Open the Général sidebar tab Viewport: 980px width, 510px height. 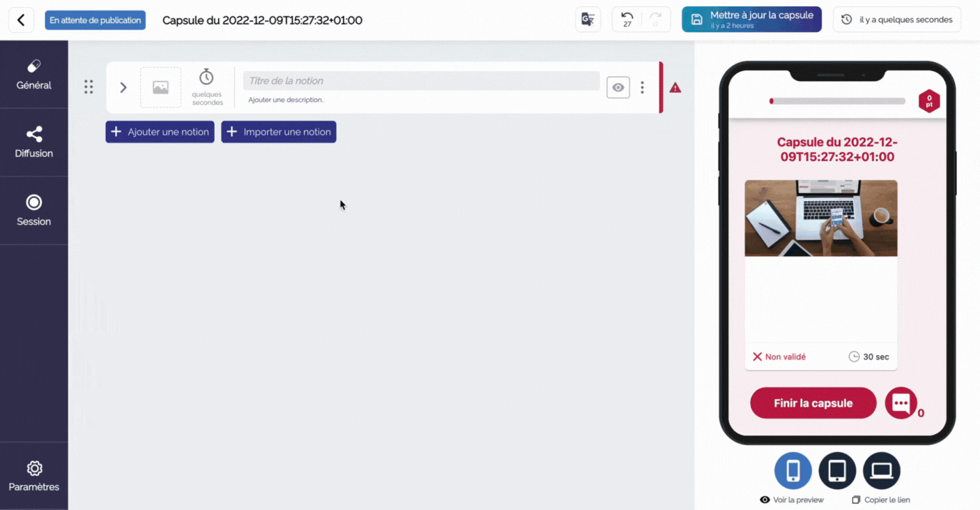point(33,75)
